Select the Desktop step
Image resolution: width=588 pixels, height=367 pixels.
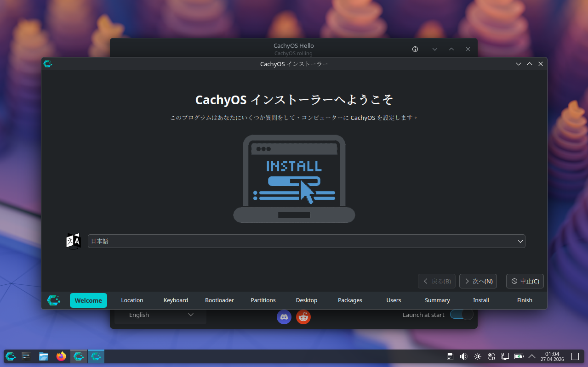point(307,300)
